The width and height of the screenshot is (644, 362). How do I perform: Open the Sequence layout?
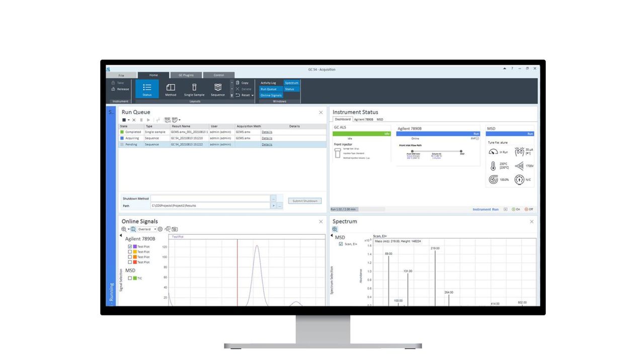point(218,89)
